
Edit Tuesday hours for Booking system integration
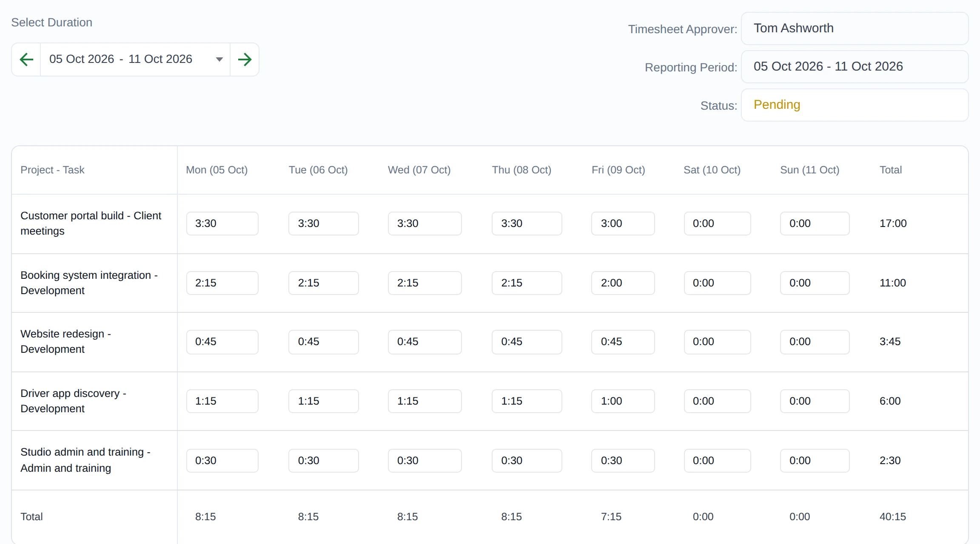click(324, 283)
